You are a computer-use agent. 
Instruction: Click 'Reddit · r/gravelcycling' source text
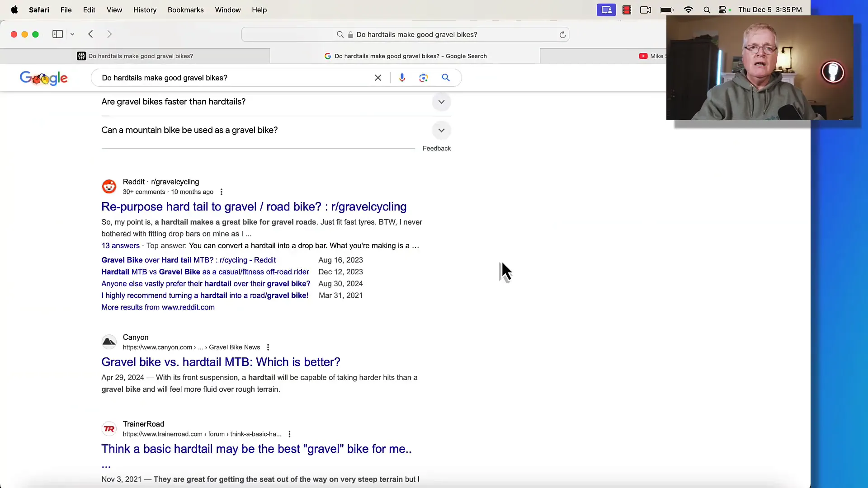pyautogui.click(x=161, y=182)
